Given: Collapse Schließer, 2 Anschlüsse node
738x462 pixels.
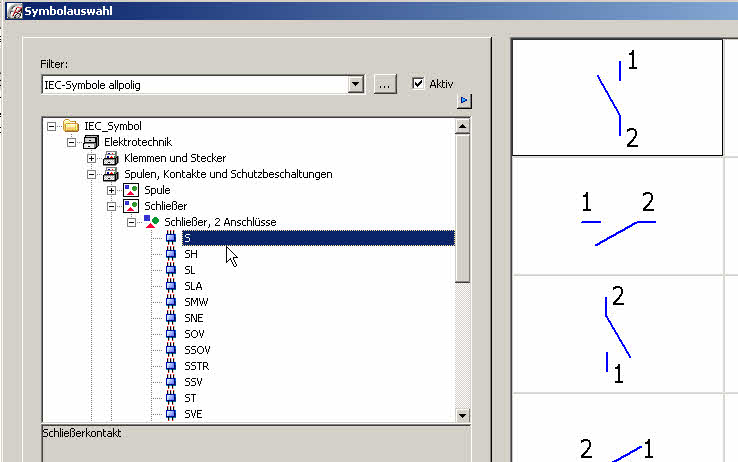Looking at the screenshot, I should (x=131, y=222).
